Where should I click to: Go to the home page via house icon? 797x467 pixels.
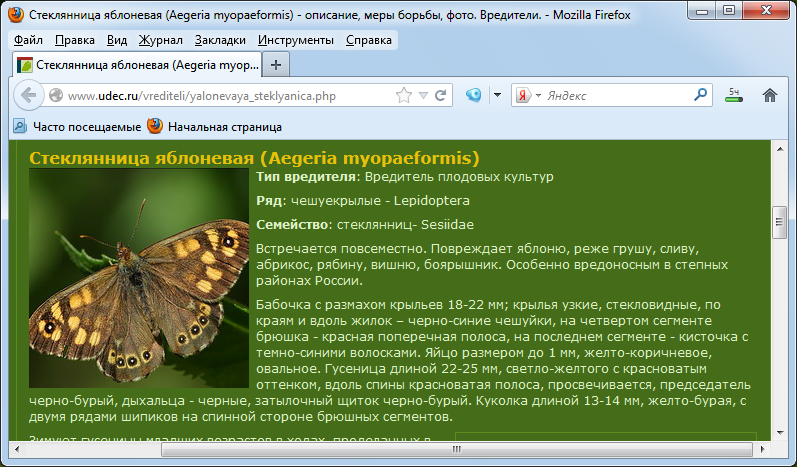[x=770, y=96]
